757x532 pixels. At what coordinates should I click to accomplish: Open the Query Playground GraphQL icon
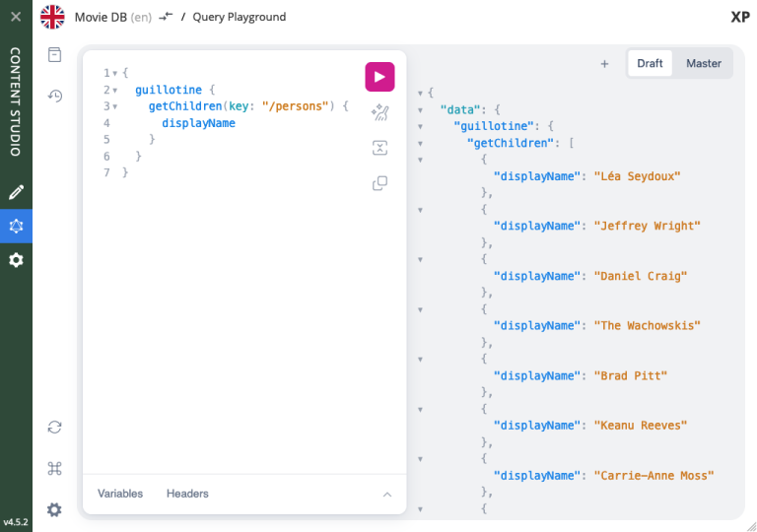click(x=16, y=226)
